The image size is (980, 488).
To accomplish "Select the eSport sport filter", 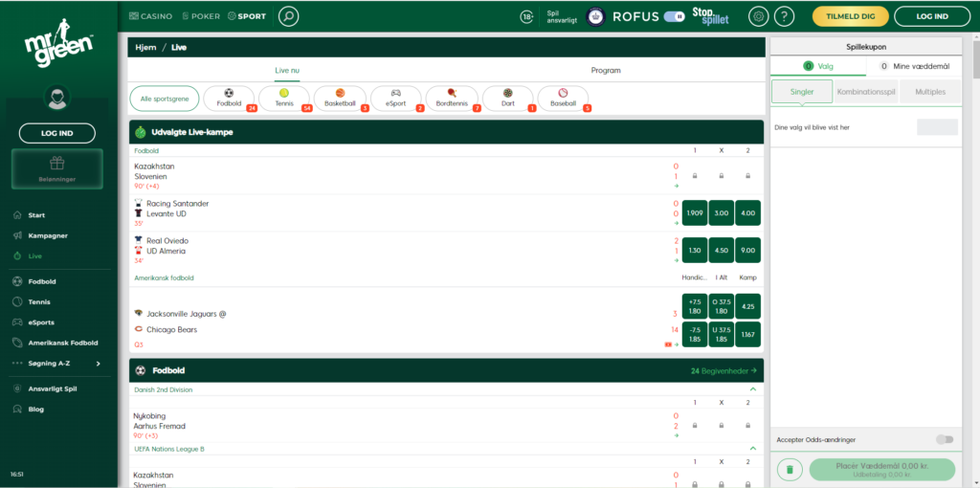I will [396, 99].
